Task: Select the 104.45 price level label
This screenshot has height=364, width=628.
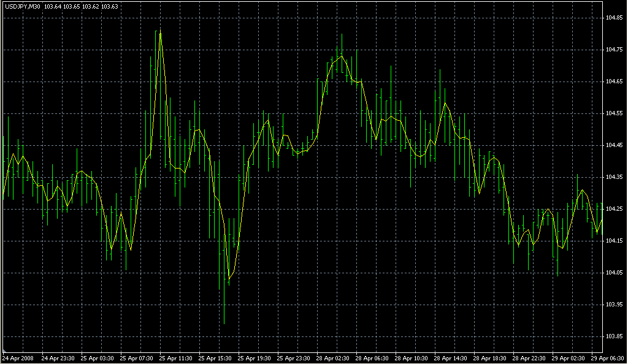Action: pos(615,145)
